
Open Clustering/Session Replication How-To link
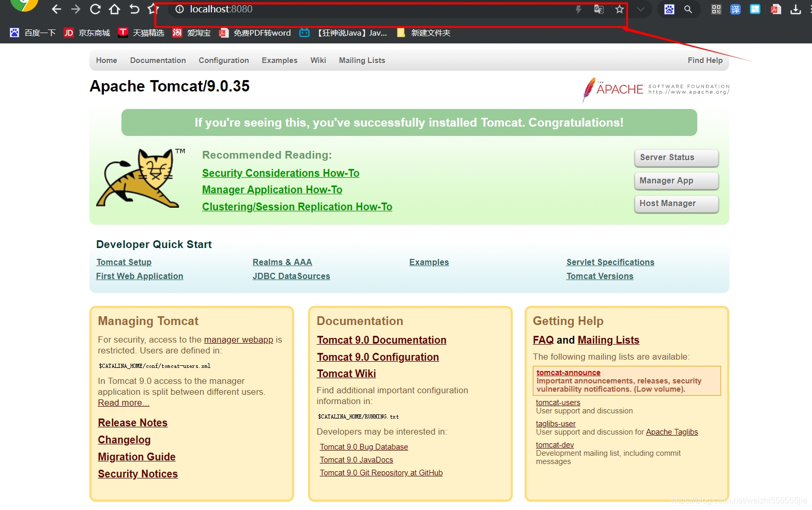(297, 207)
